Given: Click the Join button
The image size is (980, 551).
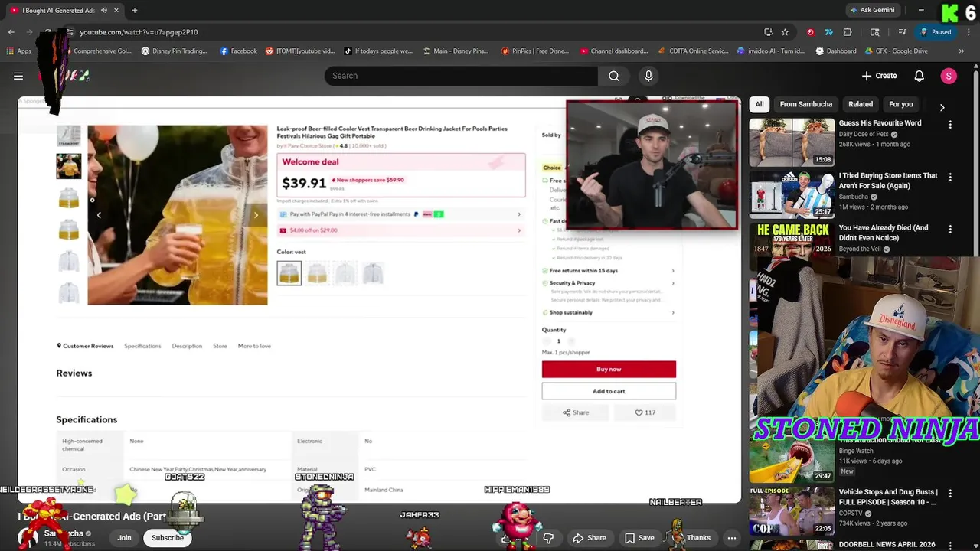Looking at the screenshot, I should [x=124, y=538].
